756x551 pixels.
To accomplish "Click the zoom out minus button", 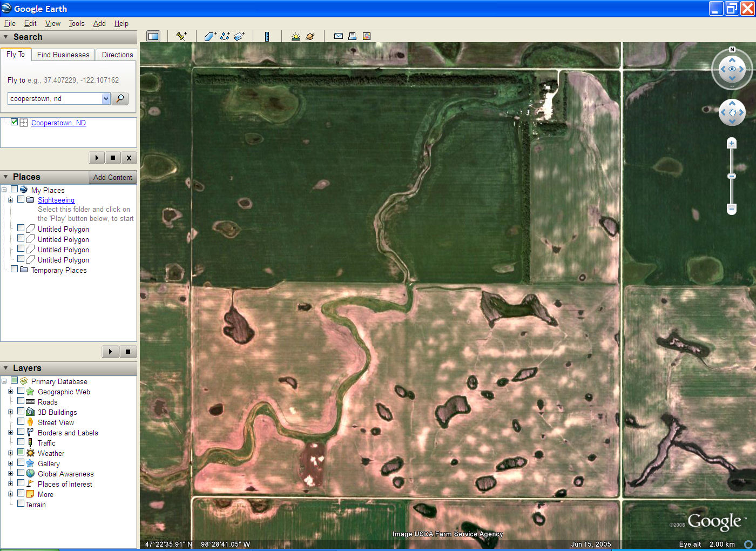I will (732, 208).
